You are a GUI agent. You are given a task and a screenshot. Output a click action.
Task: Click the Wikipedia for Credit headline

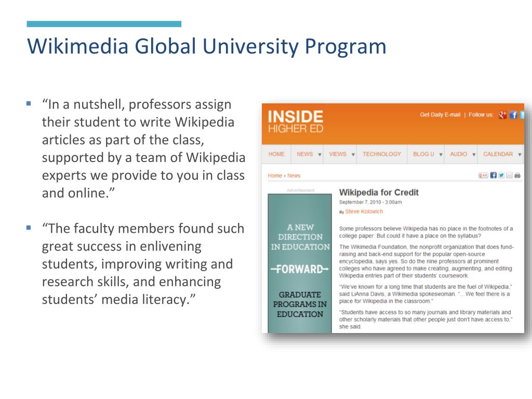[x=379, y=192]
